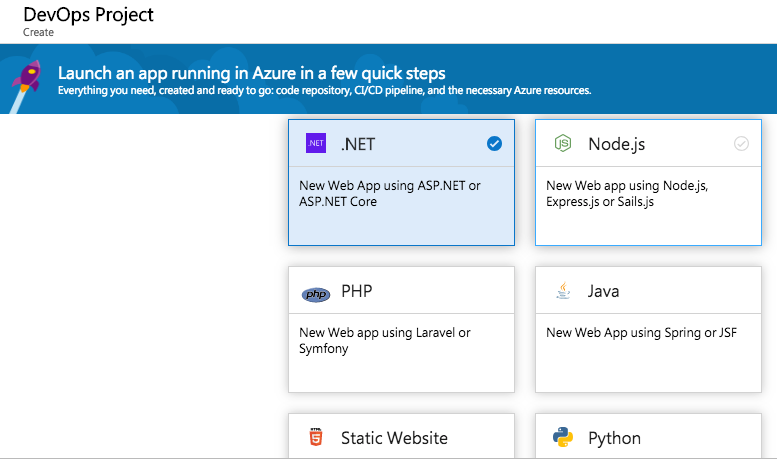The image size is (777, 459).
Task: Click the Laravel or Symfony description
Action: tap(384, 341)
